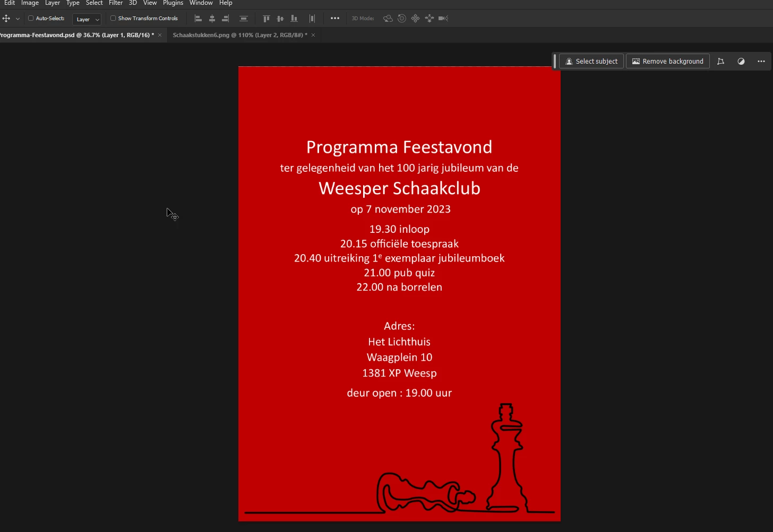Screen dimensions: 773x532
Task: Align right edges icon
Action: [x=226, y=19]
